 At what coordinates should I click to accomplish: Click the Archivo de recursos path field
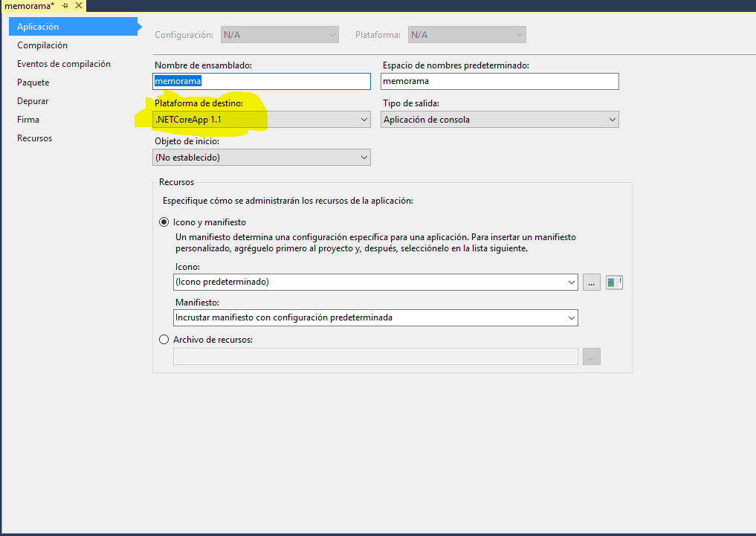tap(375, 356)
